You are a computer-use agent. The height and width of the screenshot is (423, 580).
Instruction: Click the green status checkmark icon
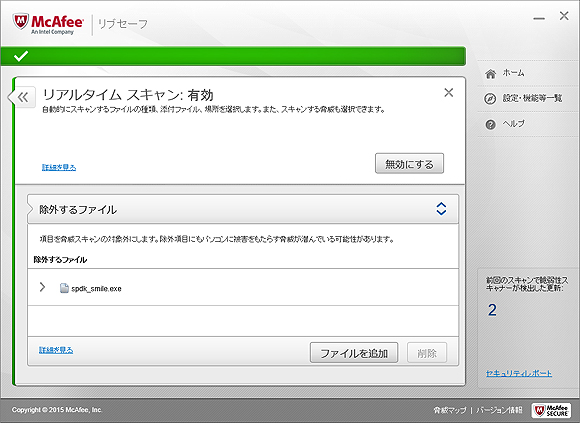click(x=21, y=56)
